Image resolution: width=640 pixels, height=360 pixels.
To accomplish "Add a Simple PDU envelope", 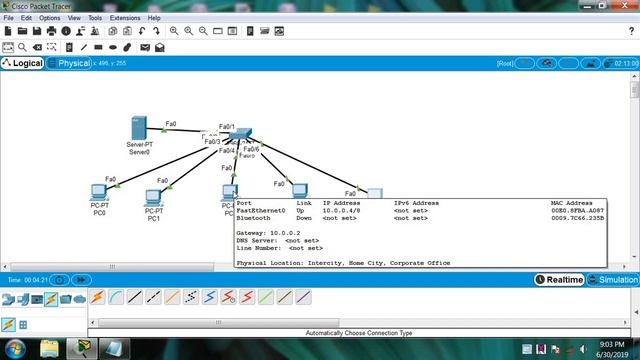I will pyautogui.click(x=145, y=47).
